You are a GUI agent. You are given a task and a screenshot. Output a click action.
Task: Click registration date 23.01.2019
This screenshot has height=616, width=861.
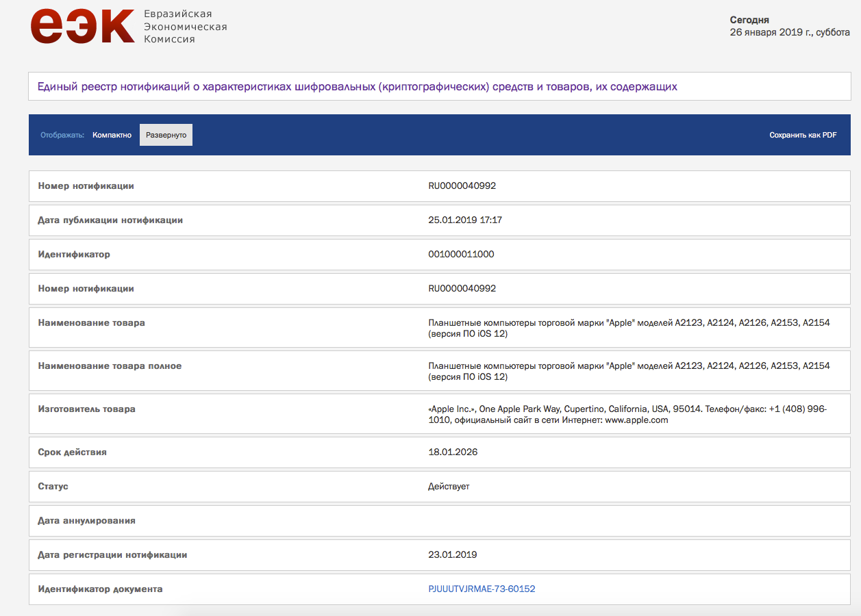[453, 554]
